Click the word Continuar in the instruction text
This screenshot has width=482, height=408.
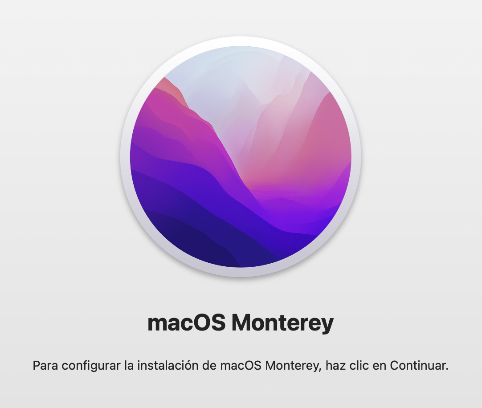point(419,366)
